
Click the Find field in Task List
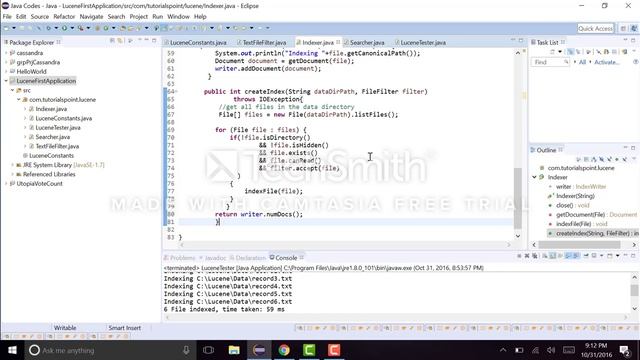pyautogui.click(x=549, y=62)
